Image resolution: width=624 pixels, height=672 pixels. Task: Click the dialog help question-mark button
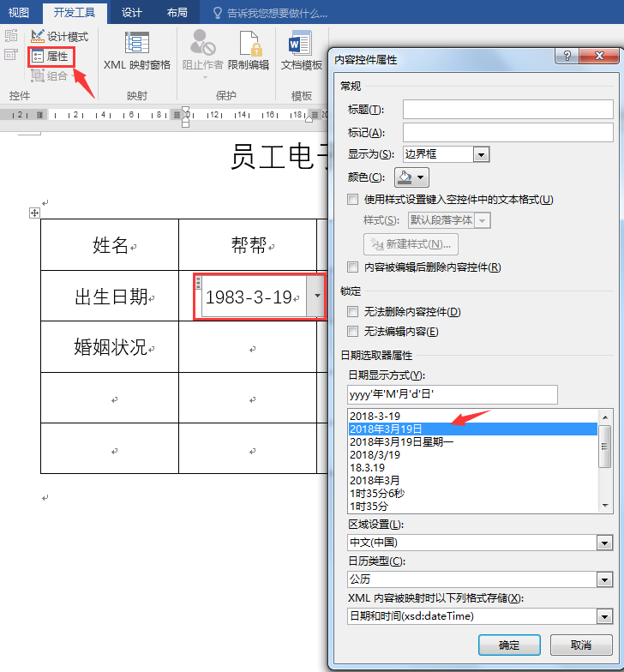click(x=567, y=56)
